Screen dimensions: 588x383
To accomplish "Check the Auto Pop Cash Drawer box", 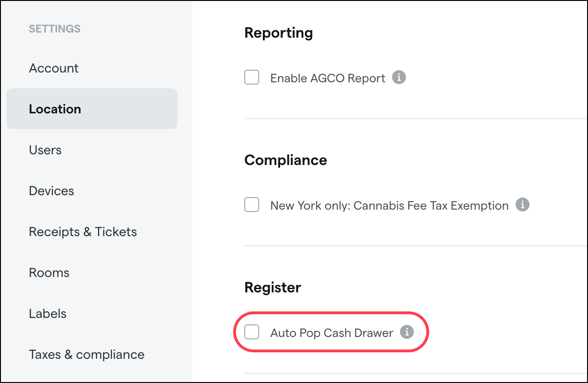I will pyautogui.click(x=252, y=332).
